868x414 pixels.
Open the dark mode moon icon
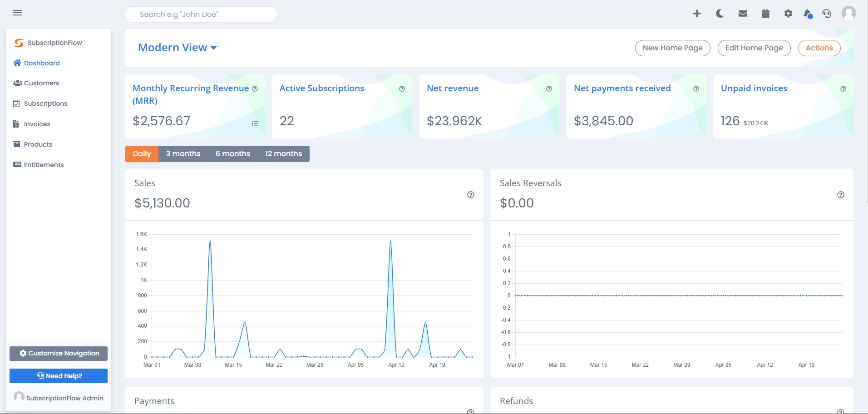tap(720, 13)
